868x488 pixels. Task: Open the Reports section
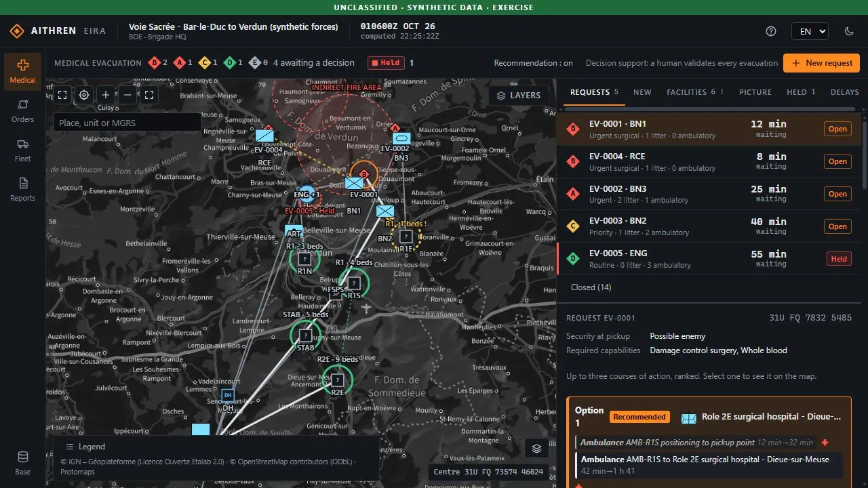(23, 189)
